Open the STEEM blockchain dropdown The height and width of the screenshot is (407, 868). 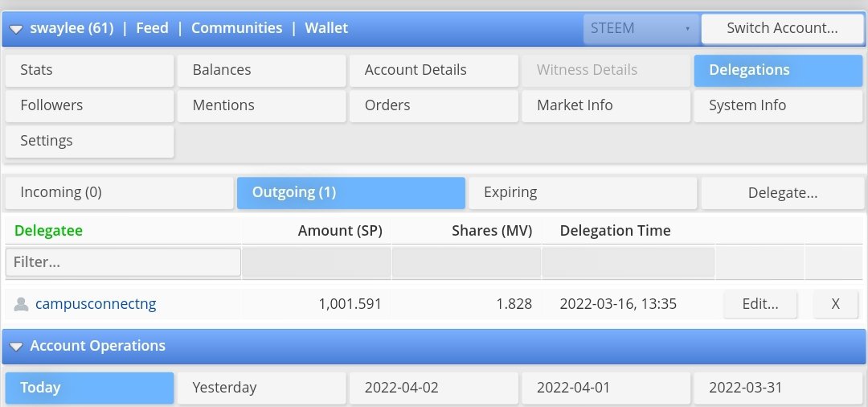pos(641,28)
